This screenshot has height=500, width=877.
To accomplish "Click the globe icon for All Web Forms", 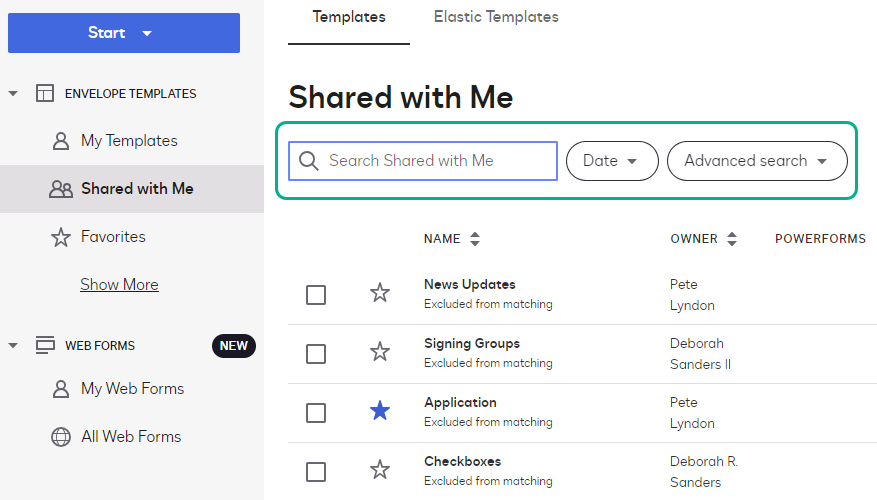I will (61, 437).
